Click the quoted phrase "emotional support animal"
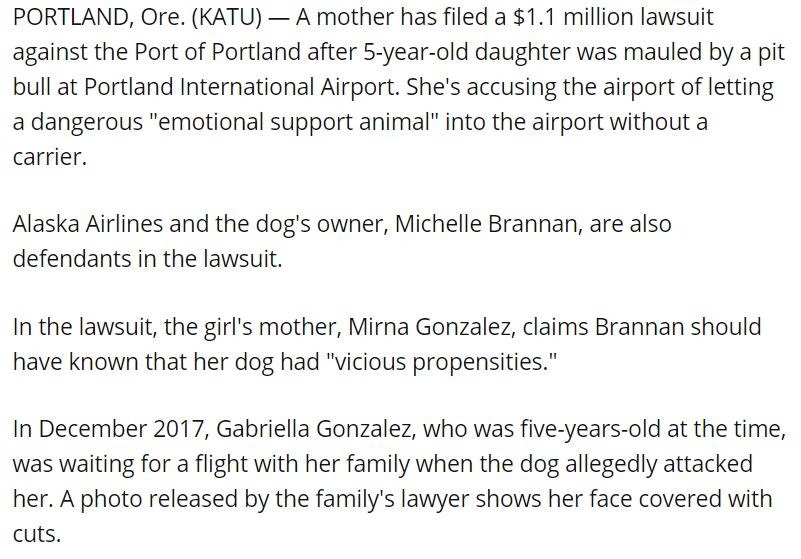Image resolution: width=801 pixels, height=559 pixels. pos(274,121)
